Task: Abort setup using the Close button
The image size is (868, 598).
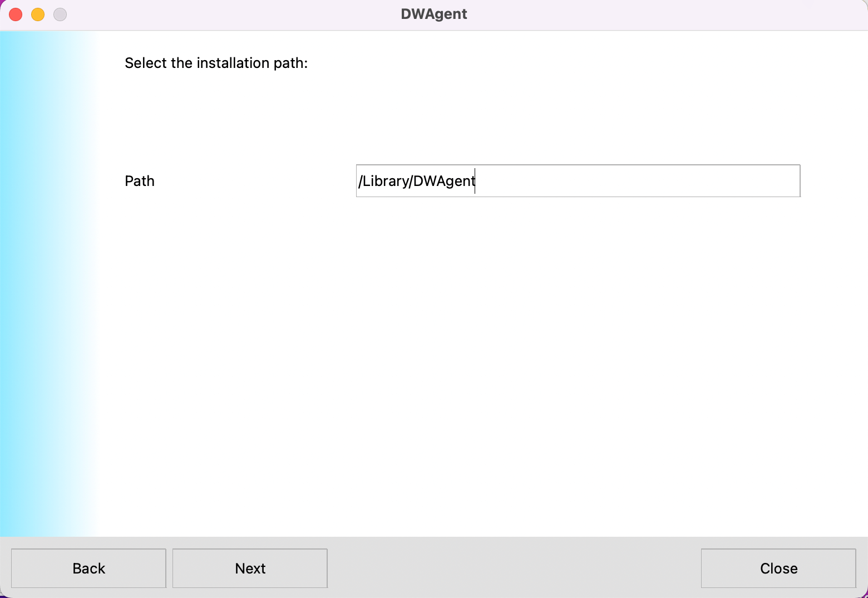Action: pos(778,568)
